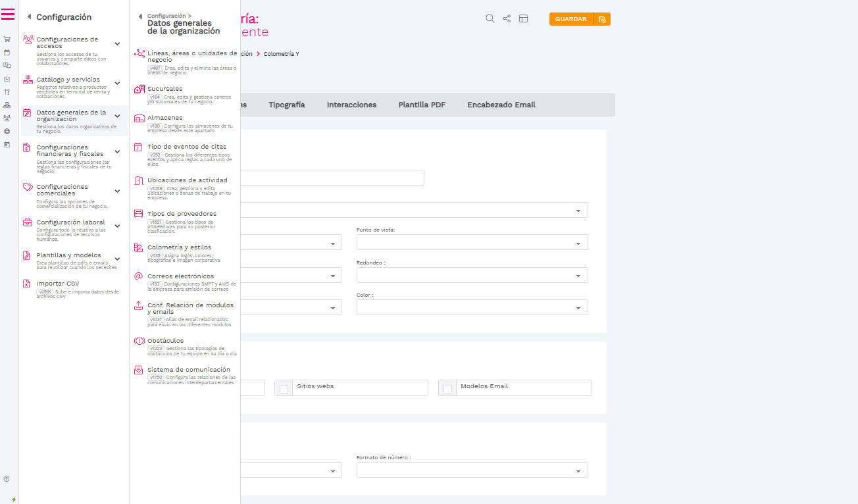
Task: Enable the Sitios webs checkbox
Action: pyautogui.click(x=284, y=389)
